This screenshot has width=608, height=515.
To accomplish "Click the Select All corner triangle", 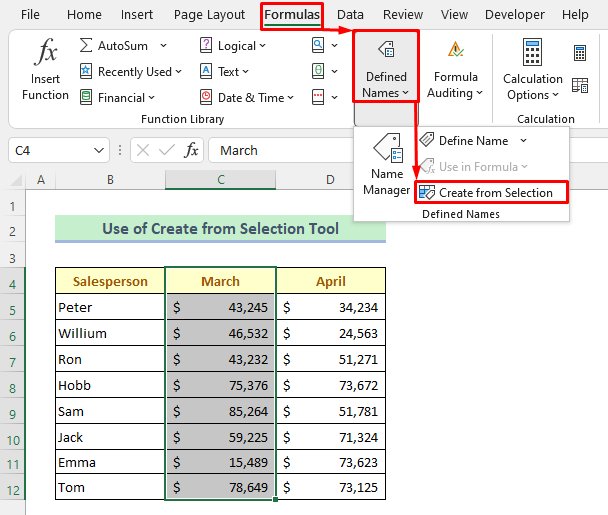I will coord(16,180).
